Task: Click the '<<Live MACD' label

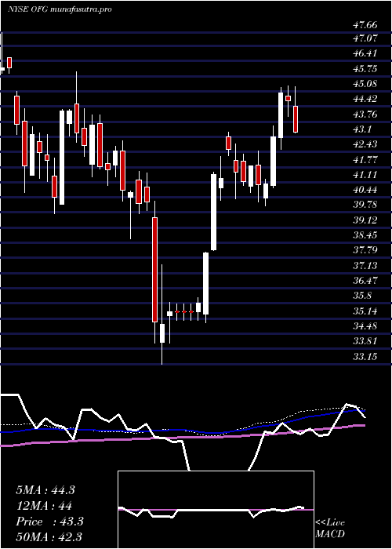Action: [x=330, y=529]
